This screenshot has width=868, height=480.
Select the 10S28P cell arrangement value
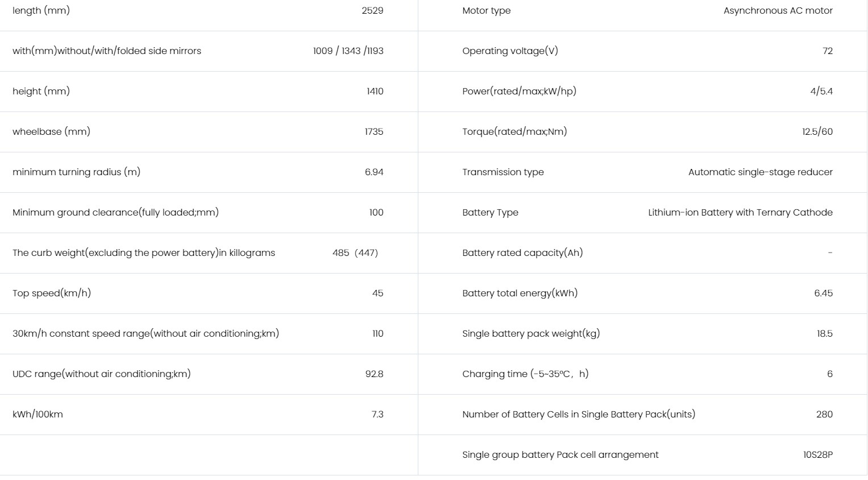817,455
